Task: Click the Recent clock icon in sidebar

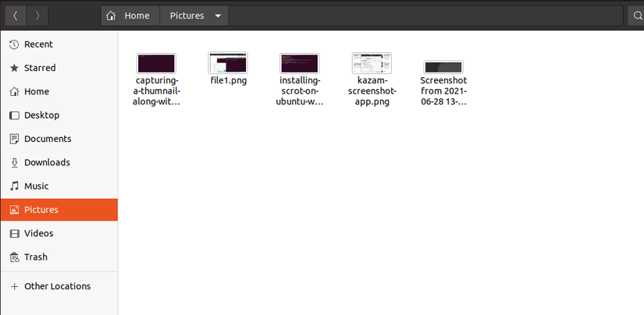Action: pyautogui.click(x=14, y=44)
